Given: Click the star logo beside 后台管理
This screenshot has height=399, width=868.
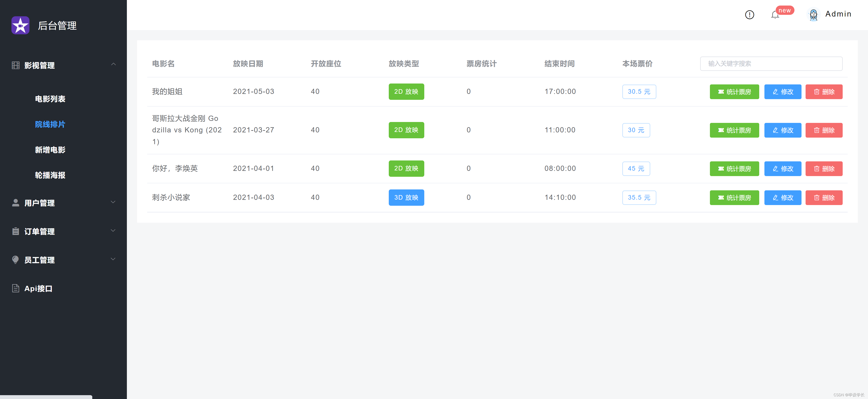Looking at the screenshot, I should coord(20,25).
